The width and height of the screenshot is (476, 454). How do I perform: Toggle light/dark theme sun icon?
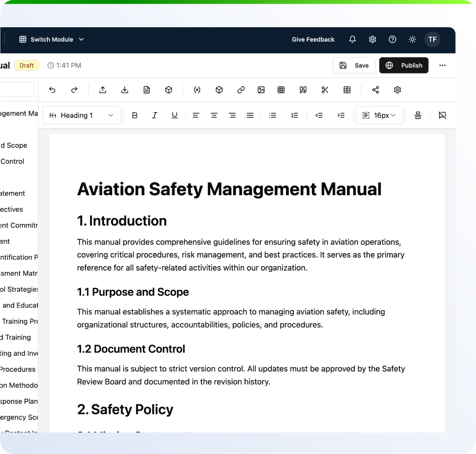point(412,39)
